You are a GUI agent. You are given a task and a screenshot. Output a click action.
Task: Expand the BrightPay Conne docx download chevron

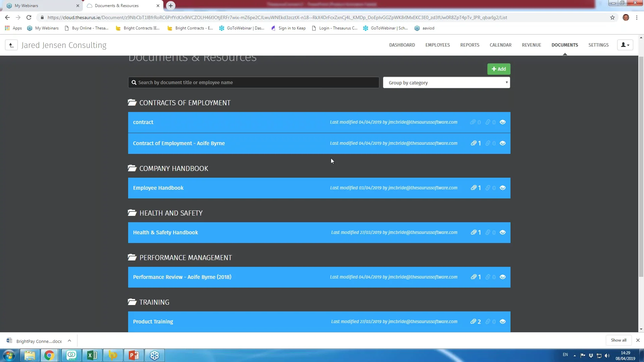[69, 341]
